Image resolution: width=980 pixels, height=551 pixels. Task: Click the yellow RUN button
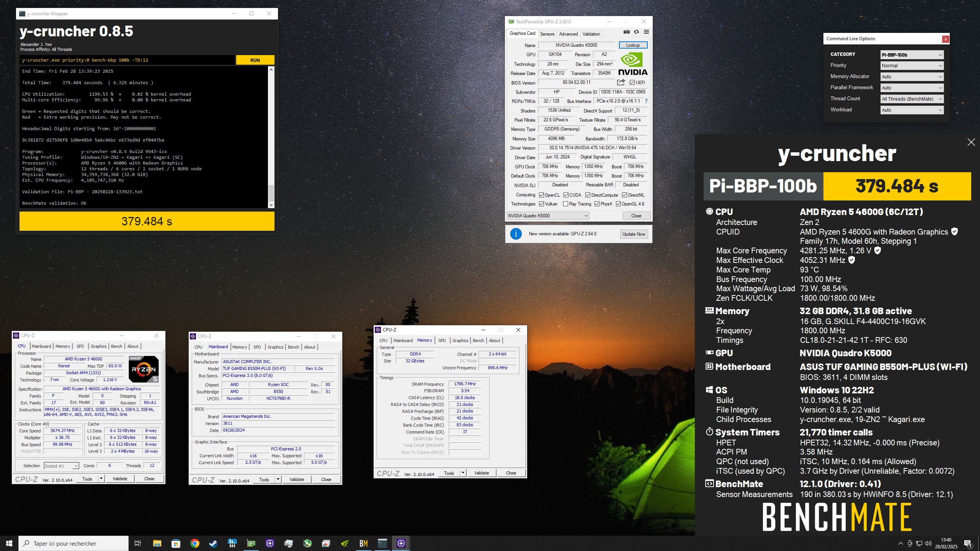(255, 60)
